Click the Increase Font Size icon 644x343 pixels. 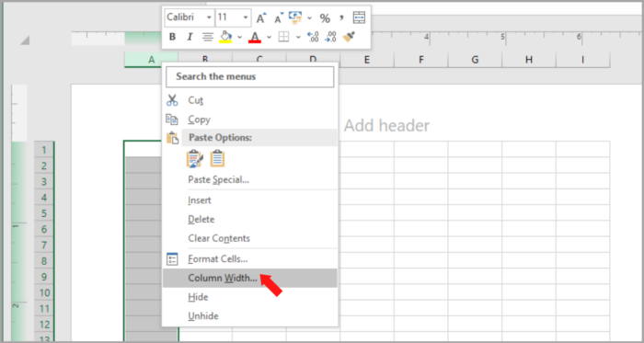260,18
